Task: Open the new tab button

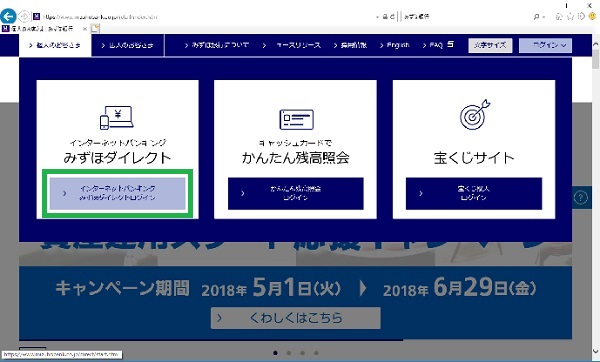Action: [95, 28]
